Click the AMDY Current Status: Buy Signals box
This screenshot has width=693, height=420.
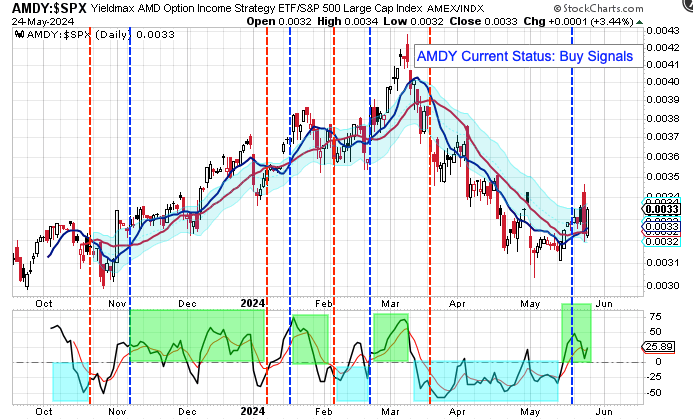tap(526, 57)
